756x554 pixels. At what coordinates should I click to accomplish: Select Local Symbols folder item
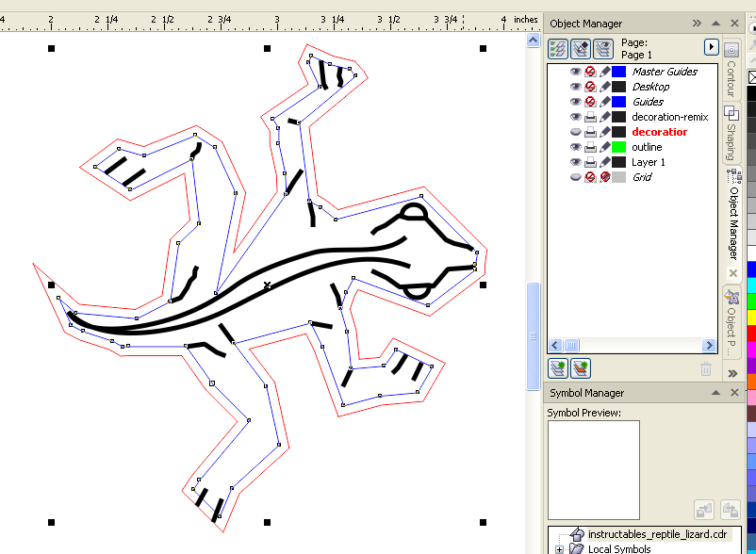pyautogui.click(x=619, y=548)
